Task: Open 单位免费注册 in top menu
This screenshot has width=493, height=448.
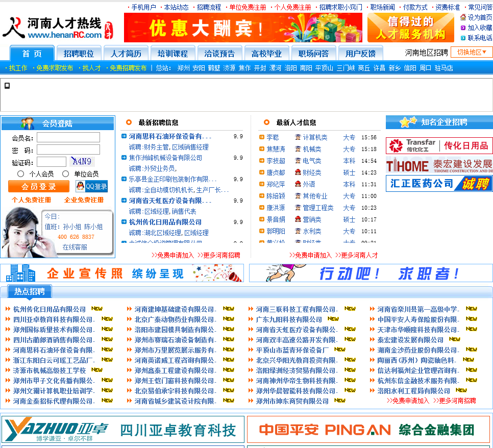Action: click(248, 7)
